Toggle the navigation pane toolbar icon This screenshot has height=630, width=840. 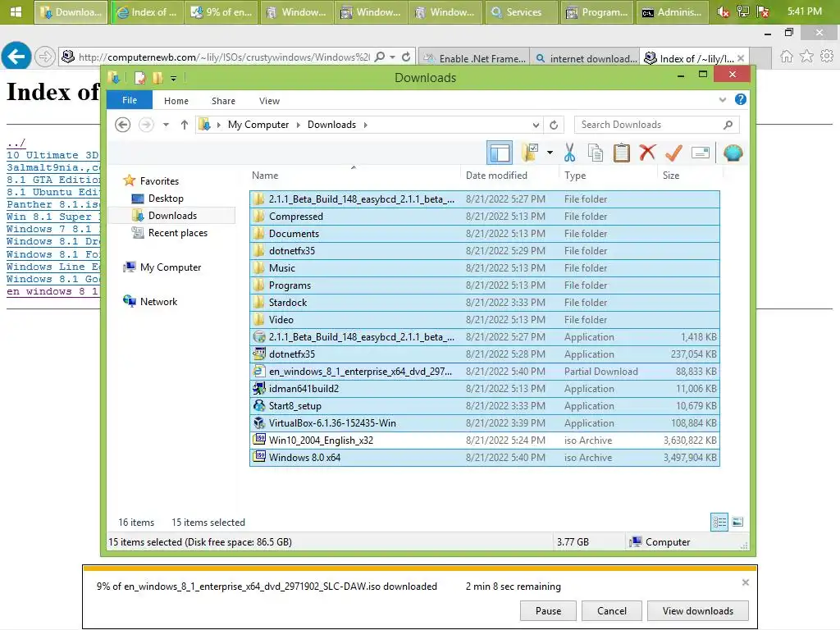point(500,153)
